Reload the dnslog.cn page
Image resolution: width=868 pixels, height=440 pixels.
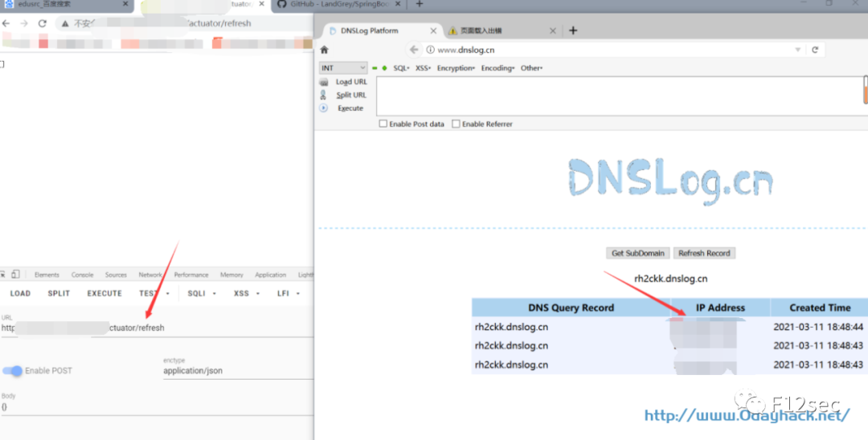pyautogui.click(x=815, y=50)
